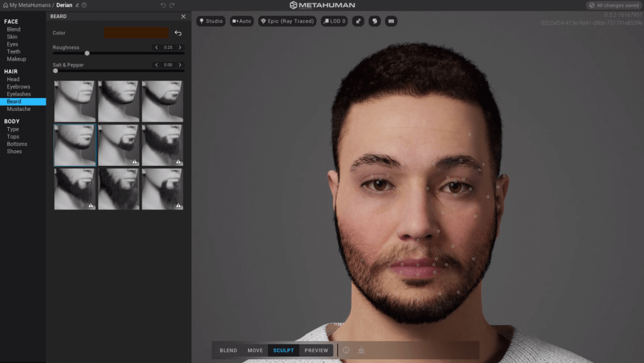Click the All changes saved checkmark icon
The width and height of the screenshot is (644, 363).
[x=592, y=5]
